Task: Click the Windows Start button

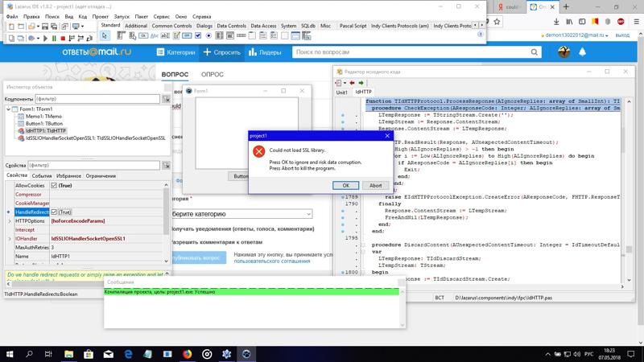Action: pyautogui.click(x=10, y=352)
